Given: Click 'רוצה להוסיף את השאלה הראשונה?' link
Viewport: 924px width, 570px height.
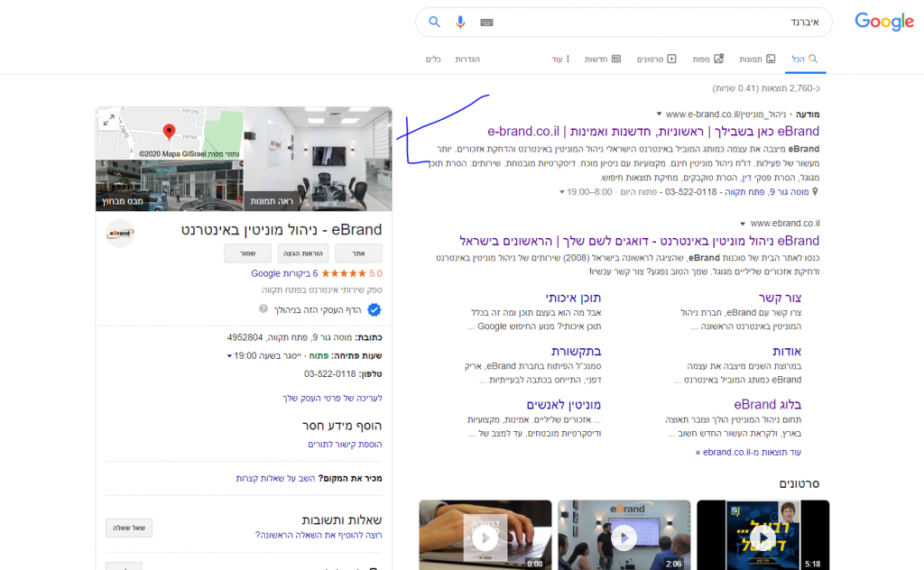Looking at the screenshot, I should (x=319, y=535).
